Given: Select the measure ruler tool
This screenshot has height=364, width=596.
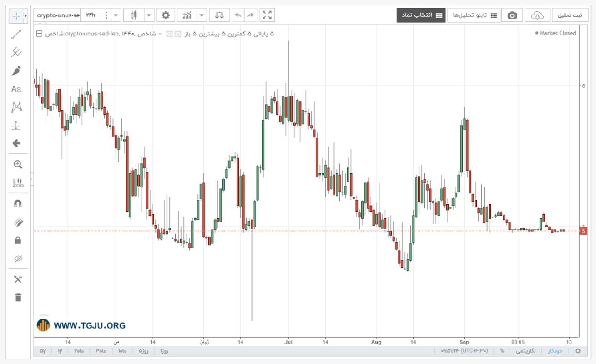Looking at the screenshot, I should click(18, 183).
